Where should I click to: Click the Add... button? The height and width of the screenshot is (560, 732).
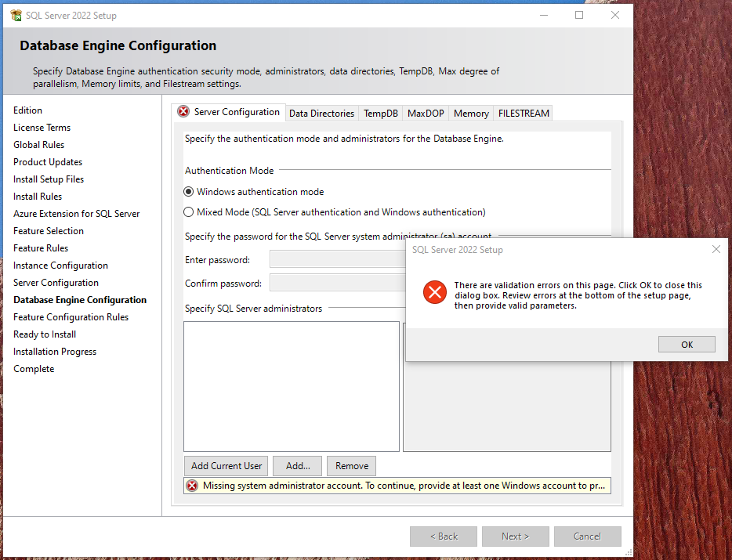[298, 466]
